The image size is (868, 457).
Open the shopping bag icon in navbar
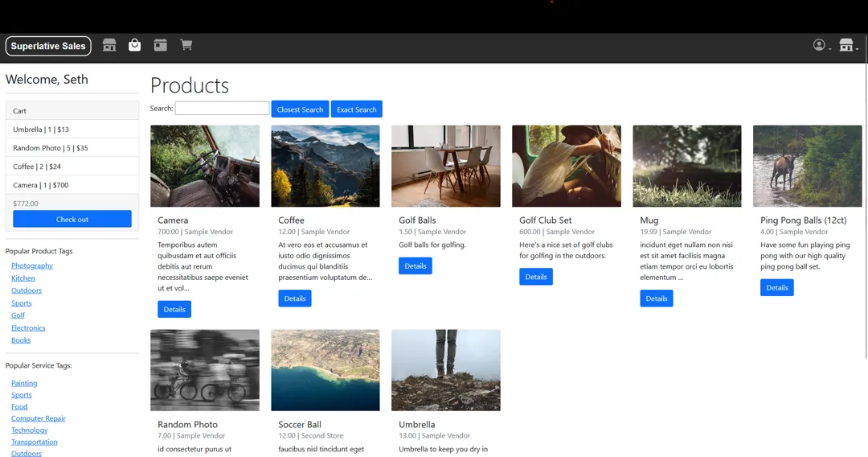click(x=134, y=45)
